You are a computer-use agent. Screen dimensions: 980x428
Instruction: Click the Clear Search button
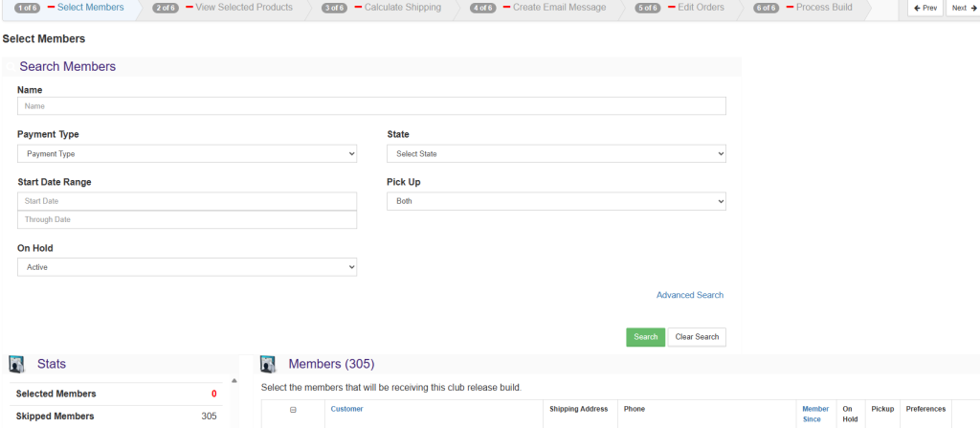(696, 337)
